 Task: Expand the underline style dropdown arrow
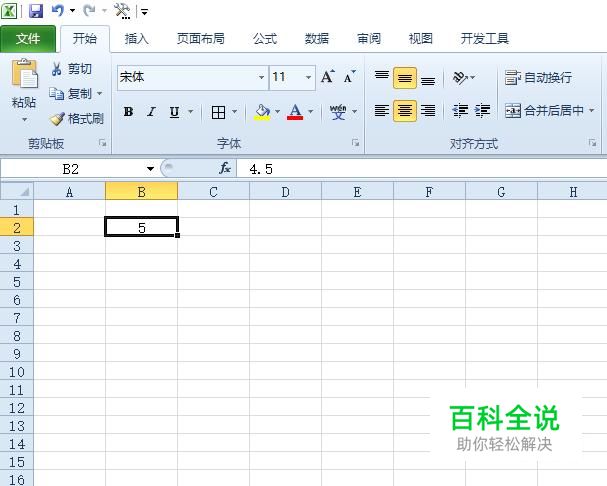click(190, 112)
